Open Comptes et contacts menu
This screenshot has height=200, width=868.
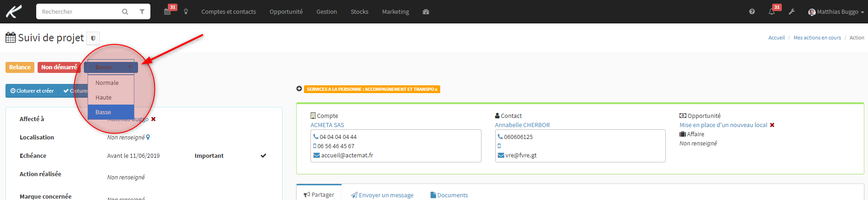coord(229,12)
